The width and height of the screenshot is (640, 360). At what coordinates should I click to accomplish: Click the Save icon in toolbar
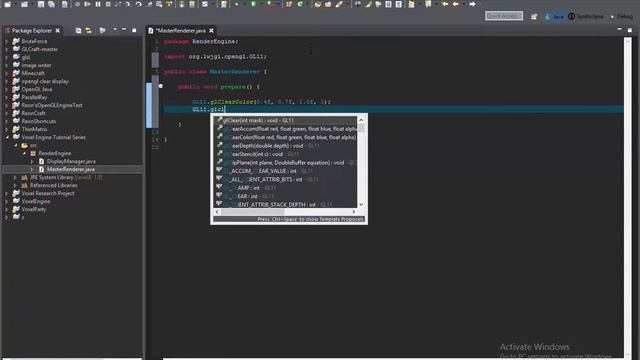tap(41, 4)
